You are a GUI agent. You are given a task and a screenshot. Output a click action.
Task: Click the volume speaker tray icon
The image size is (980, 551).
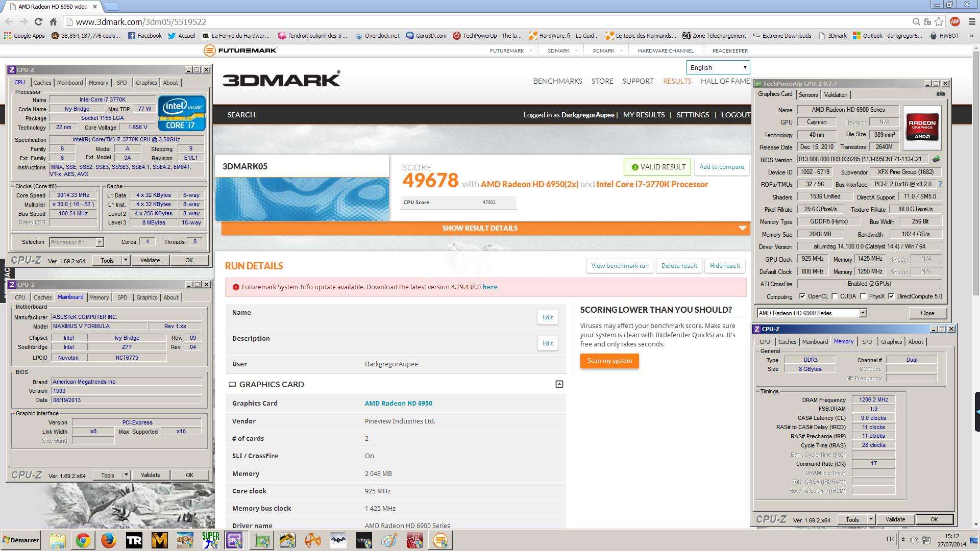(x=914, y=540)
